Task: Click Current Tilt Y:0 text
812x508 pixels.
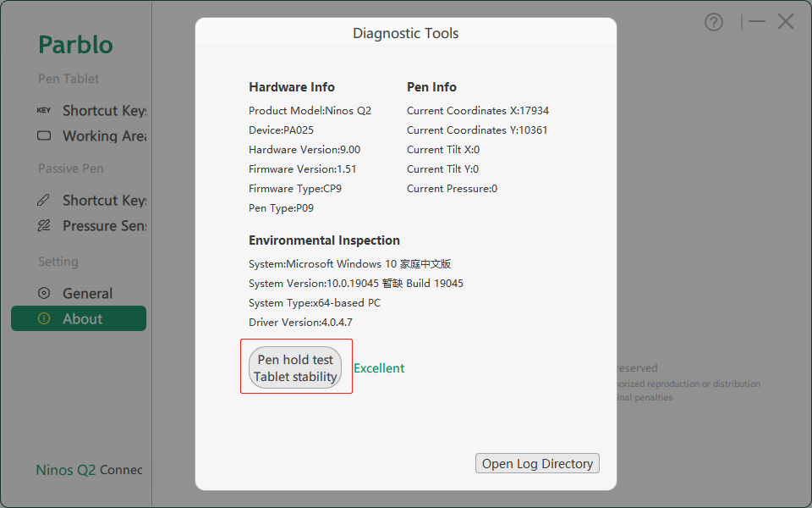Action: pyautogui.click(x=442, y=169)
